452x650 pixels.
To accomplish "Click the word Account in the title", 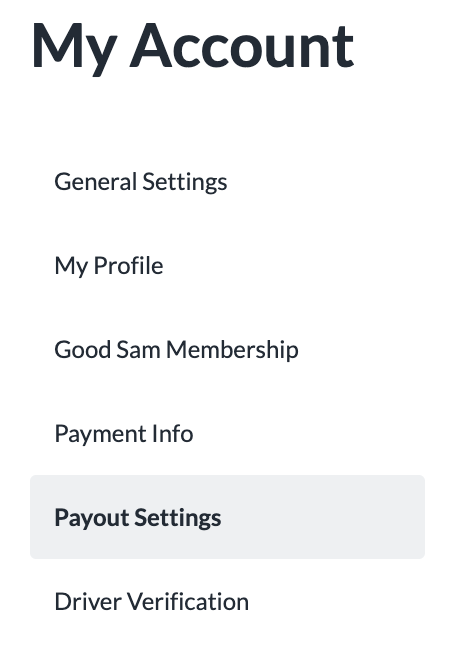I will pos(242,46).
